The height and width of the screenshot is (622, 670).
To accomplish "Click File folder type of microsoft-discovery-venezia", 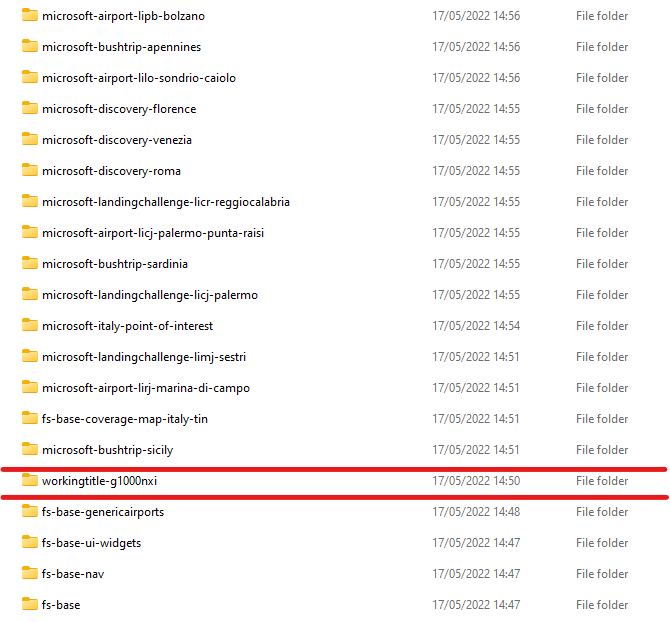I will 602,140.
